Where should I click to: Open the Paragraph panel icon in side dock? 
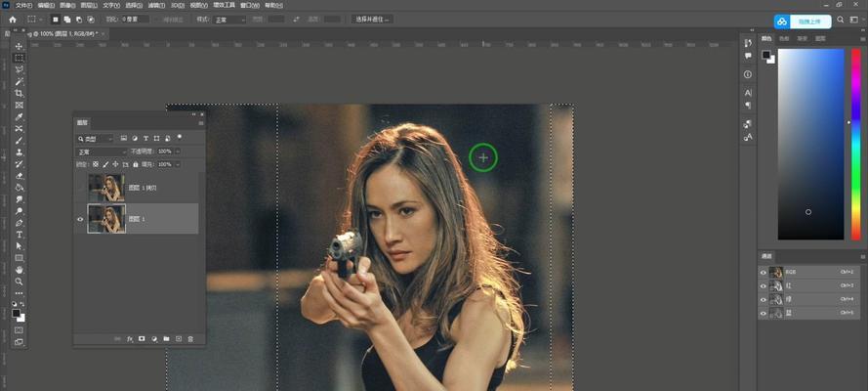point(748,106)
